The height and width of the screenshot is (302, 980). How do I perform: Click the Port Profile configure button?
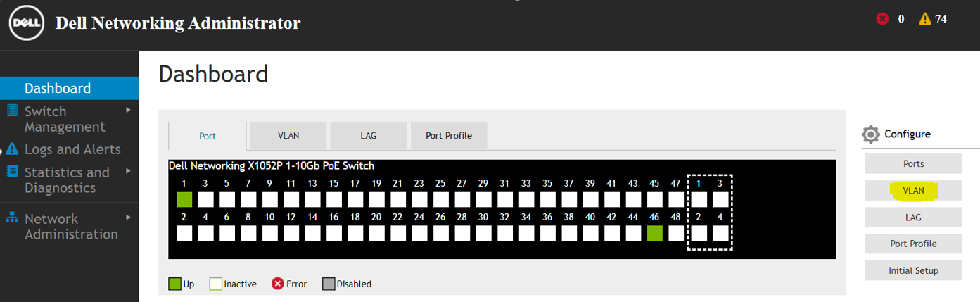click(x=913, y=244)
